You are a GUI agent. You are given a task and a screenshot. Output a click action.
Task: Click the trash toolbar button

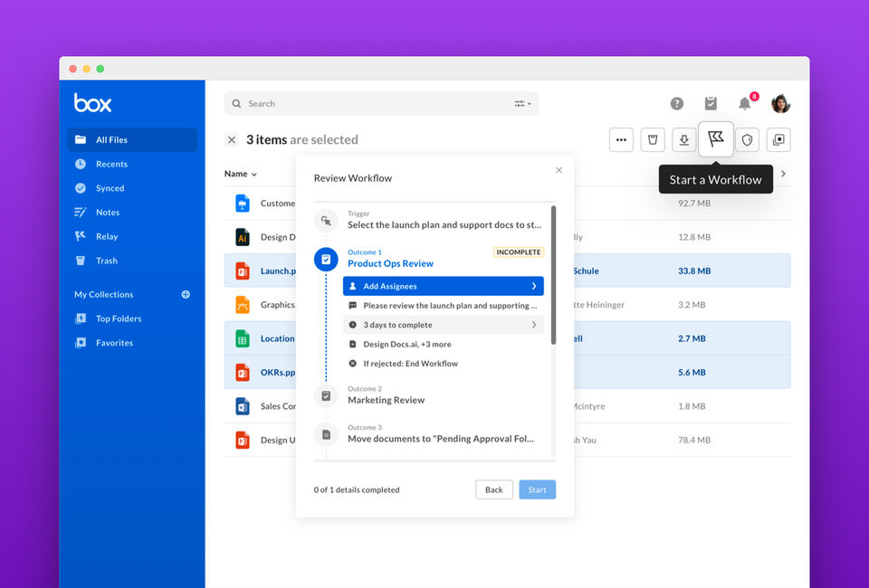pyautogui.click(x=653, y=139)
